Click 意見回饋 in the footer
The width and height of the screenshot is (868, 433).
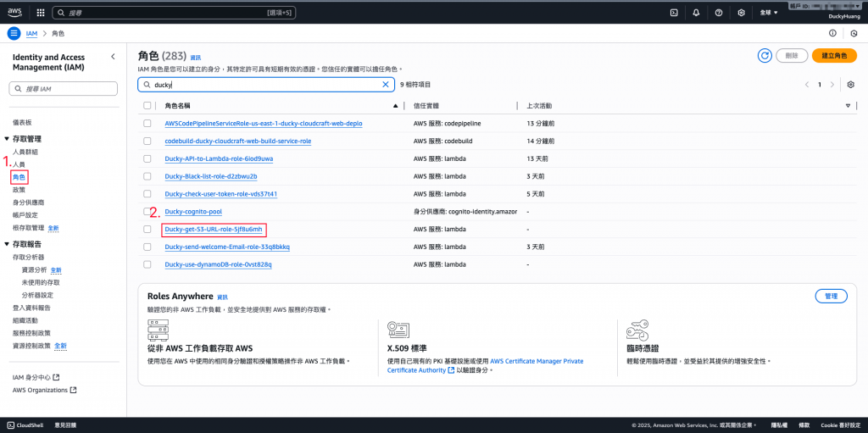pyautogui.click(x=65, y=425)
